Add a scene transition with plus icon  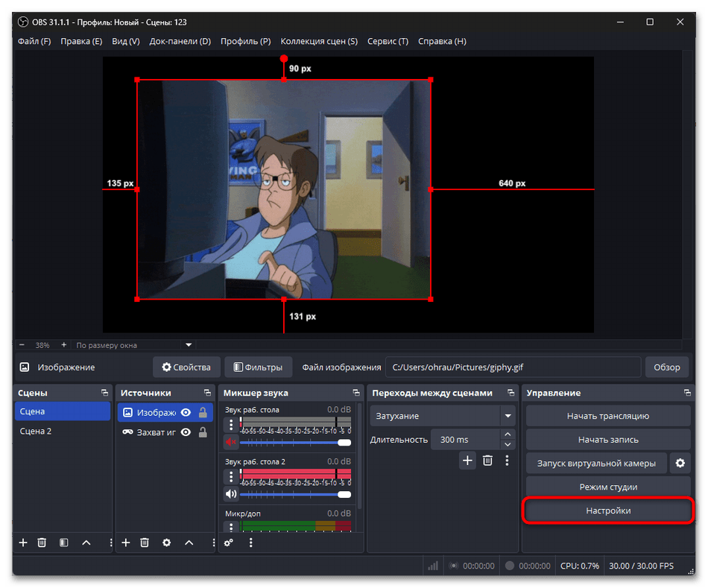pos(467,461)
